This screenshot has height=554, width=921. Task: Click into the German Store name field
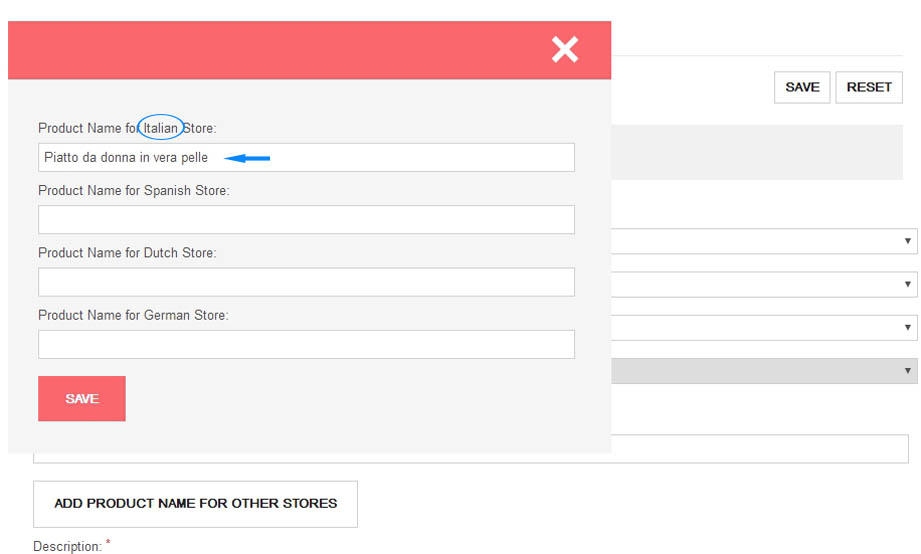point(306,344)
